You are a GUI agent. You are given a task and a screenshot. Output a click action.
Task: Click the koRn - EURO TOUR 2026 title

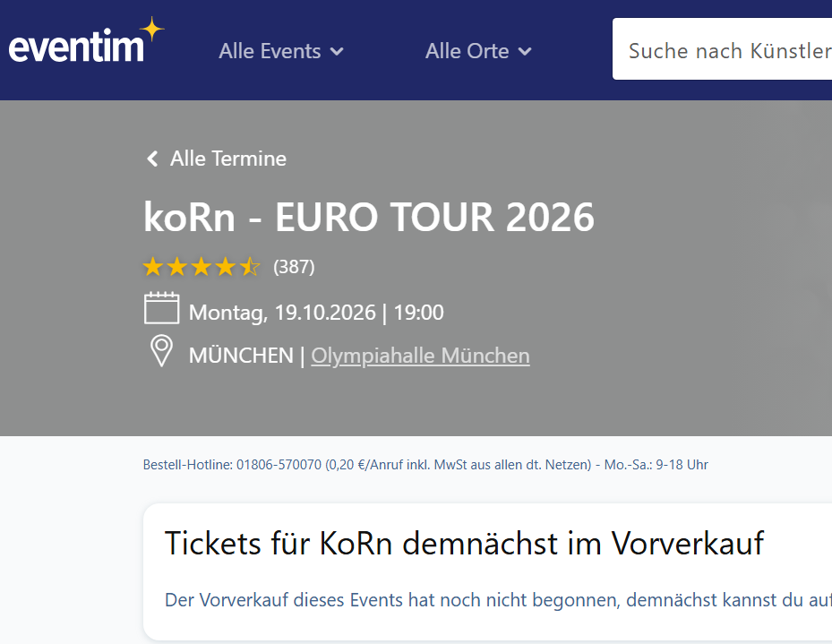tap(369, 217)
